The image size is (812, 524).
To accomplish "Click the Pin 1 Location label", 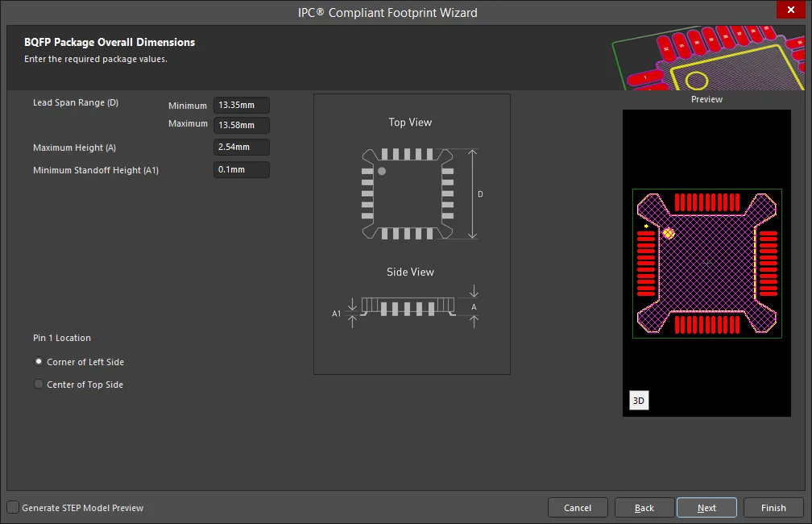I will coord(61,338).
